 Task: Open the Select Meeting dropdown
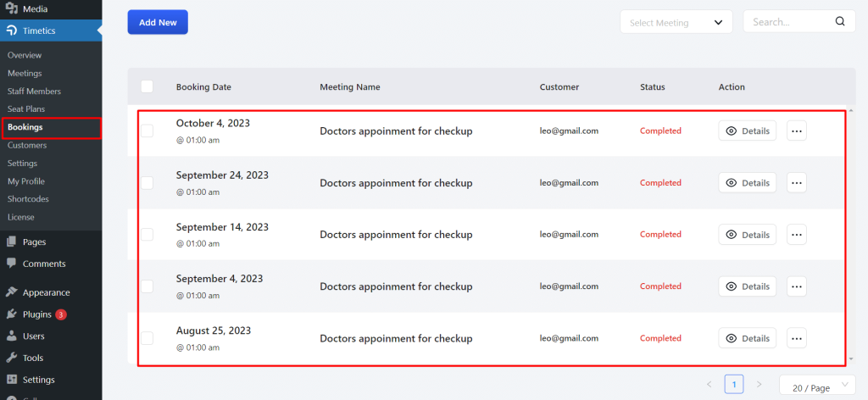676,22
